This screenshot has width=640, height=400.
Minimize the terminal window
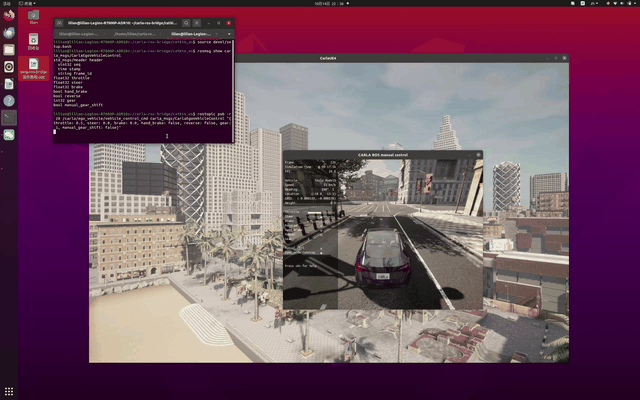209,23
